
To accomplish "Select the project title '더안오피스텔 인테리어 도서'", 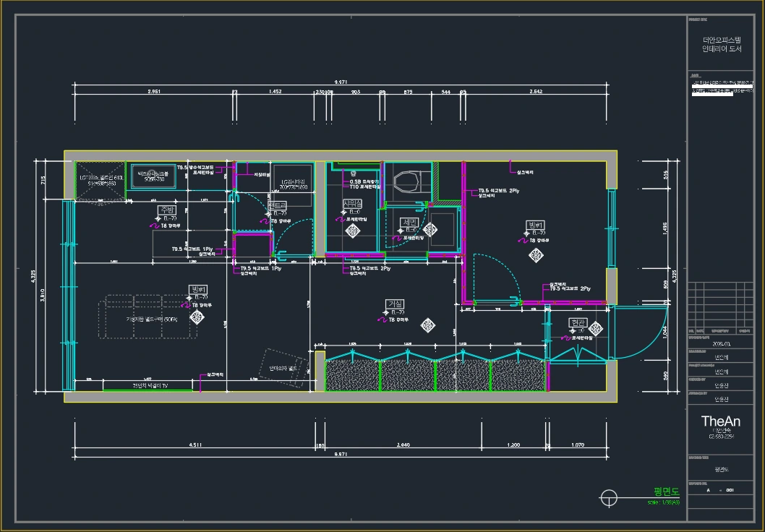I will (x=722, y=44).
